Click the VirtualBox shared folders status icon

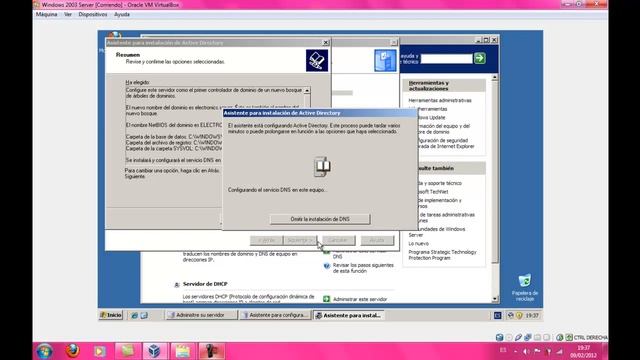click(x=537, y=337)
